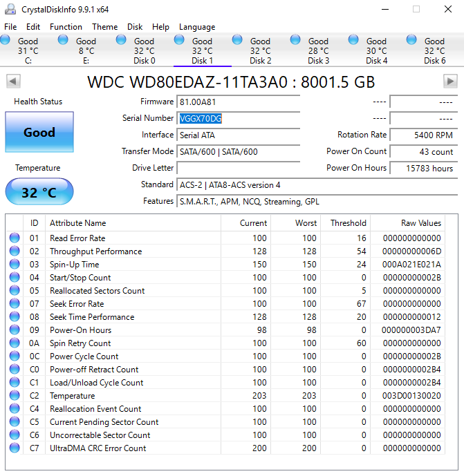The width and height of the screenshot is (464, 476).
Task: Open the Edit menu
Action: click(x=33, y=27)
